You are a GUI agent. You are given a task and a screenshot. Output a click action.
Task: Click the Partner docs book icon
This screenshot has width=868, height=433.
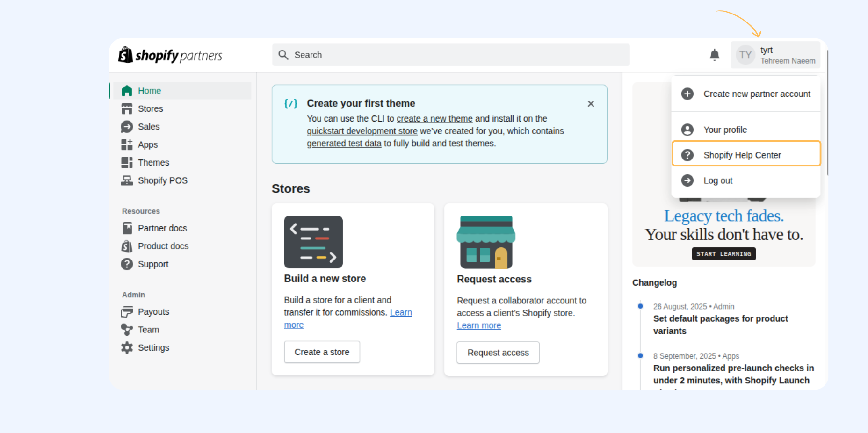127,228
